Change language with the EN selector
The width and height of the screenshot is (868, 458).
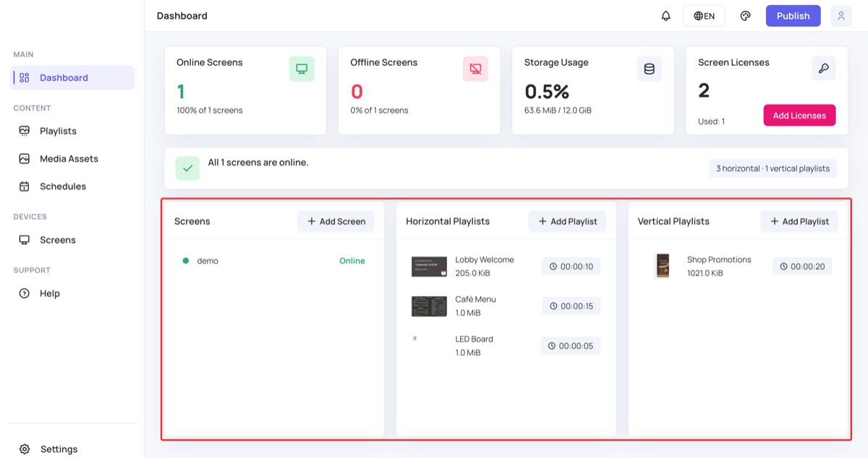(704, 16)
